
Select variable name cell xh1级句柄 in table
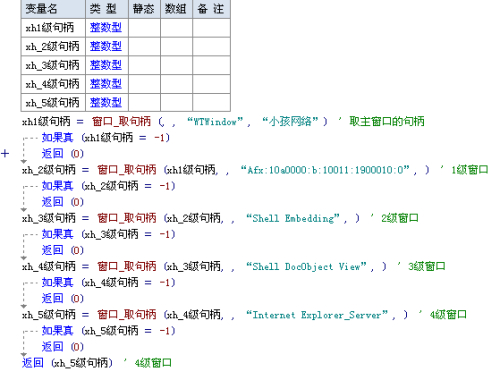click(53, 28)
